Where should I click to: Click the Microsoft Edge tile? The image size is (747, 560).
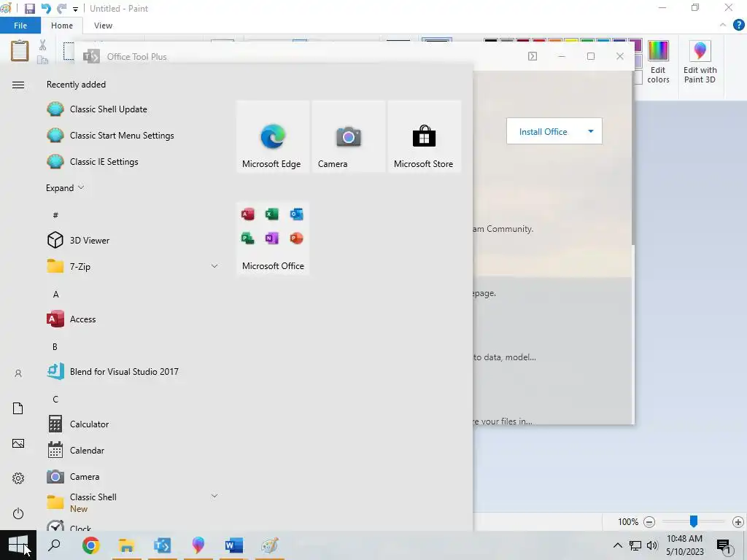click(x=273, y=136)
